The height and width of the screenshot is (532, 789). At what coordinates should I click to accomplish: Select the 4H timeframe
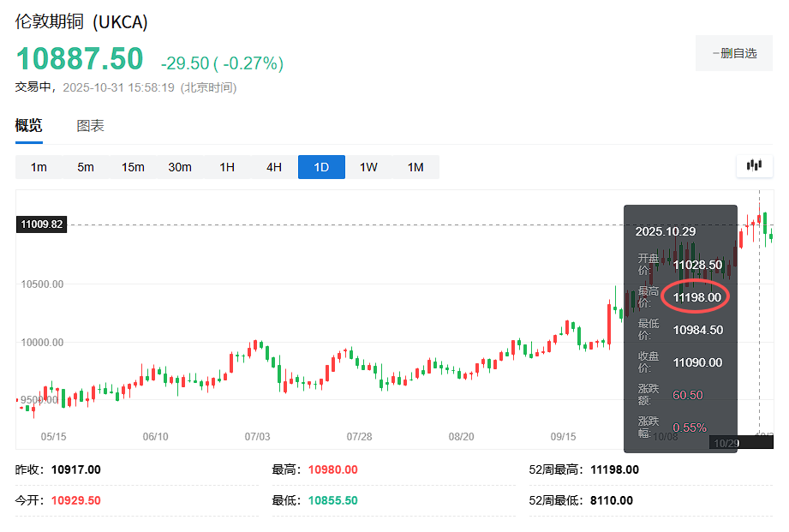tap(273, 167)
